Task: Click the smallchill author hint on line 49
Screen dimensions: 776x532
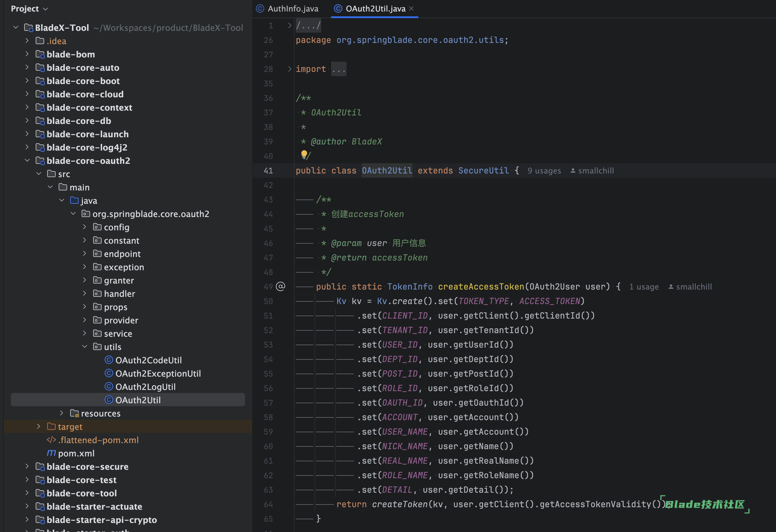Action: tap(690, 287)
